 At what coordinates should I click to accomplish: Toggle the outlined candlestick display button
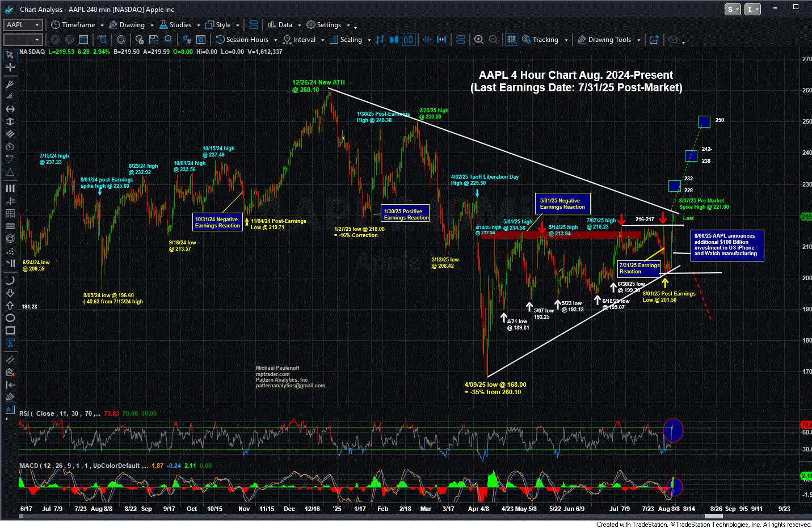pyautogui.click(x=409, y=39)
